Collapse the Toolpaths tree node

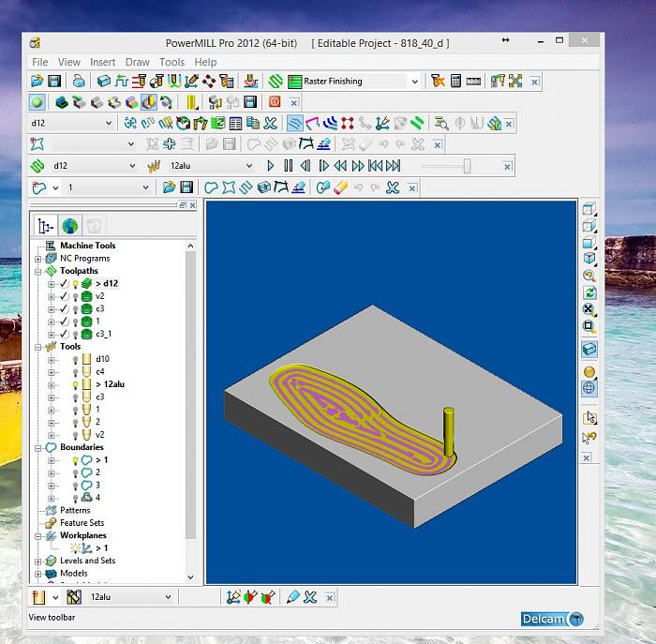coord(38,271)
